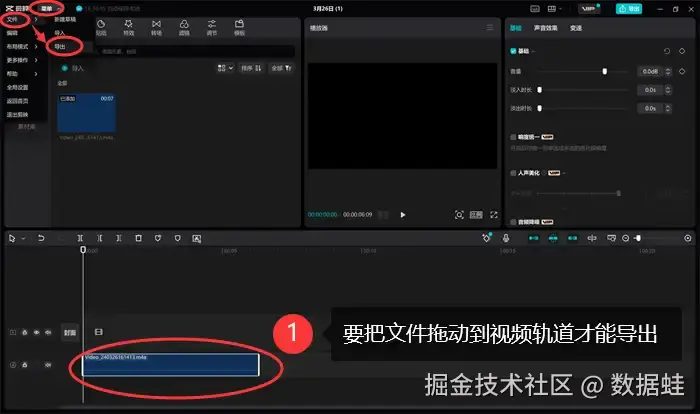The image size is (700, 414).
Task: Open the 模板 templates panel icon
Action: click(239, 27)
